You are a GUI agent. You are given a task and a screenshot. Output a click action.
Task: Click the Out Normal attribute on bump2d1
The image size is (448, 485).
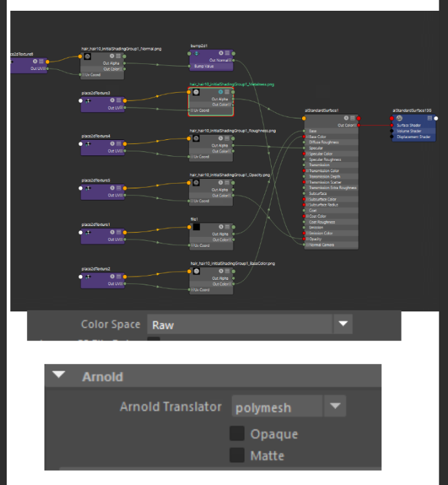pyautogui.click(x=219, y=61)
